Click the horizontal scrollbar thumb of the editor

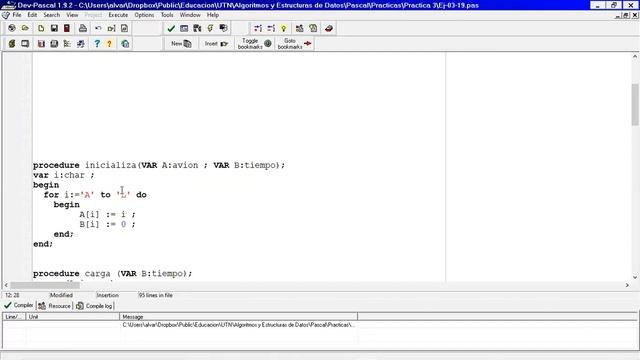45,285
